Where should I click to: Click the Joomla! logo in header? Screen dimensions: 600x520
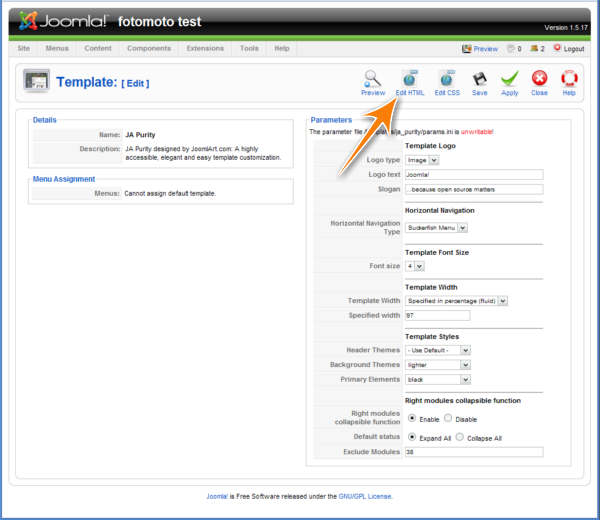point(64,21)
